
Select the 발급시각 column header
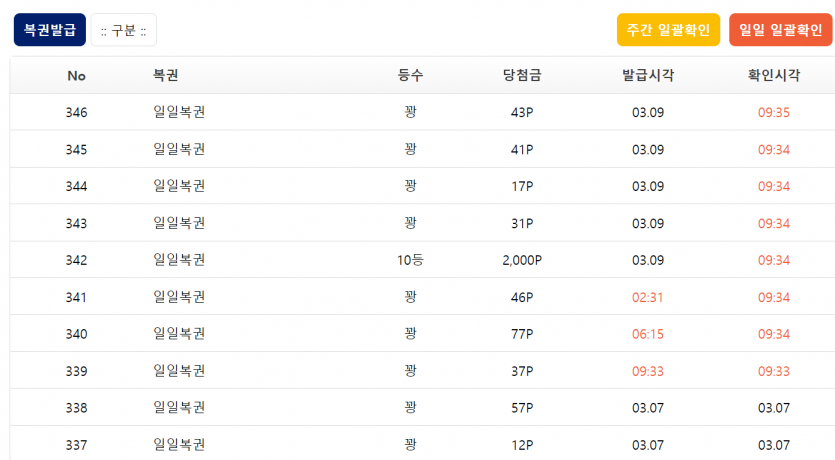point(648,75)
